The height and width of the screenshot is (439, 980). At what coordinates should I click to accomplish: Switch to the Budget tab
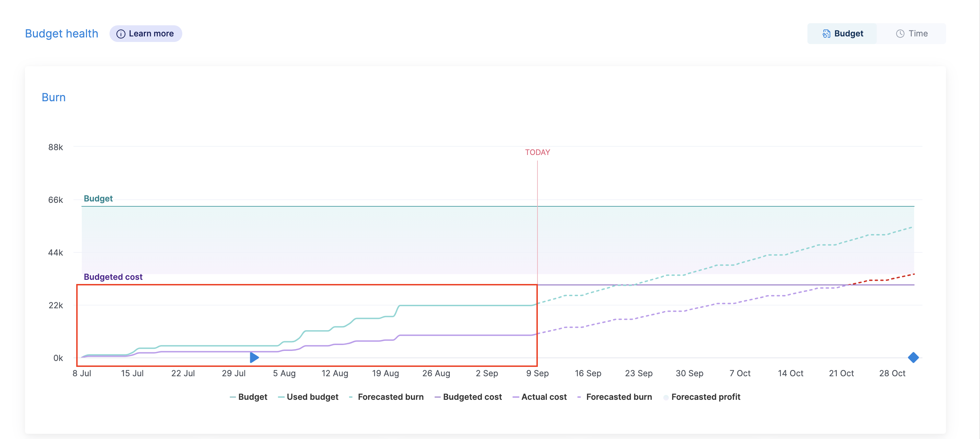click(842, 34)
